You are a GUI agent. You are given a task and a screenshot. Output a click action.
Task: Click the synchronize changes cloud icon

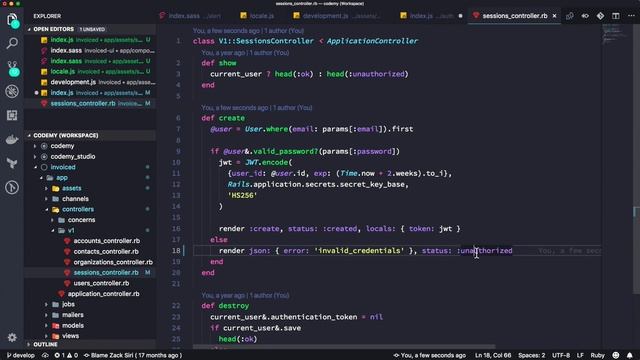pos(45,356)
